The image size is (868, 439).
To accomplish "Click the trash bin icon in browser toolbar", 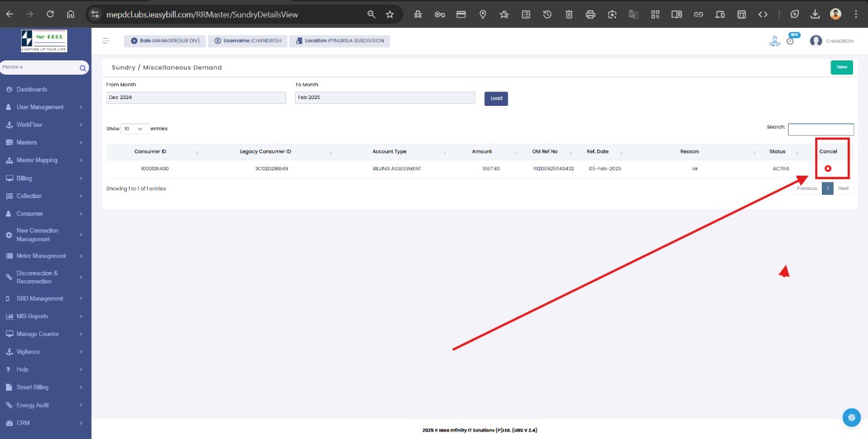I will point(568,14).
